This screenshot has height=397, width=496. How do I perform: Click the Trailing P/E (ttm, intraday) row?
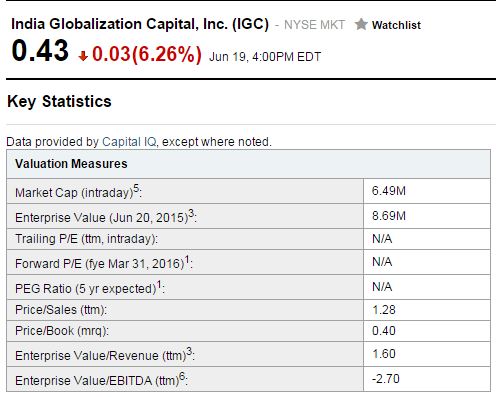248,239
